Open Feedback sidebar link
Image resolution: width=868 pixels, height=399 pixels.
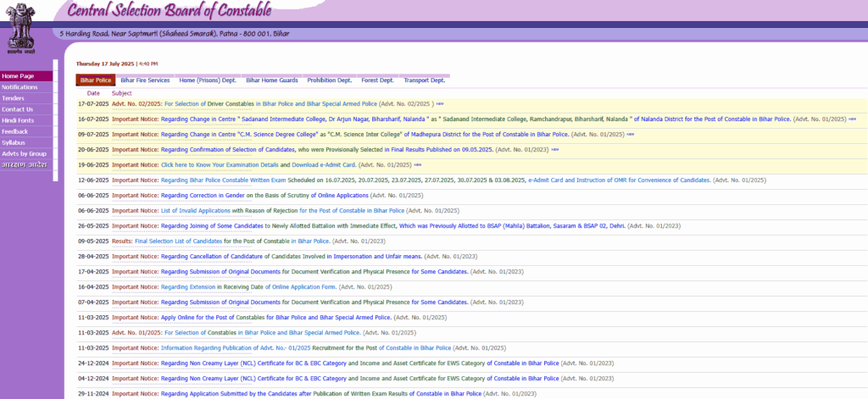click(26, 131)
